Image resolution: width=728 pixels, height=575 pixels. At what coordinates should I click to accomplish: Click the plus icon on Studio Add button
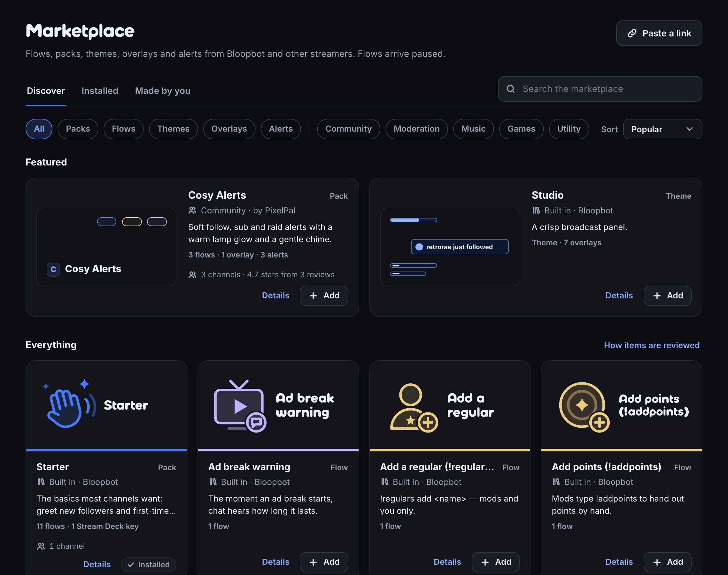pyautogui.click(x=657, y=295)
